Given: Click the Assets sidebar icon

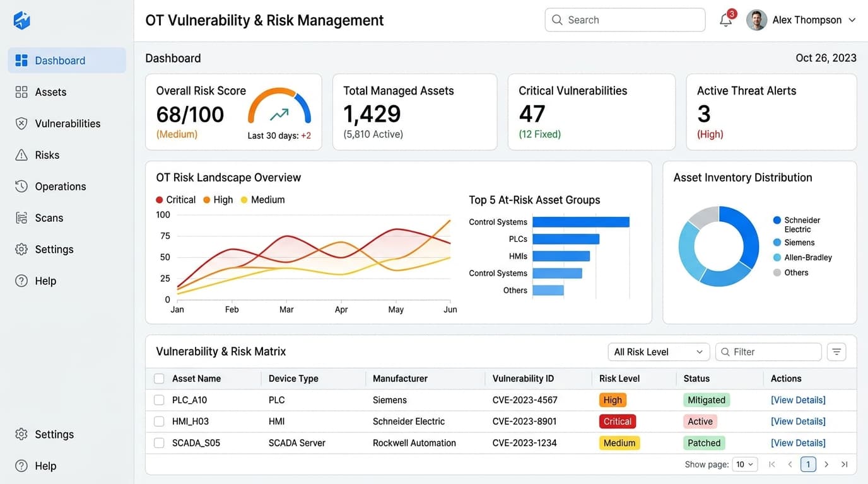Looking at the screenshot, I should click(21, 92).
